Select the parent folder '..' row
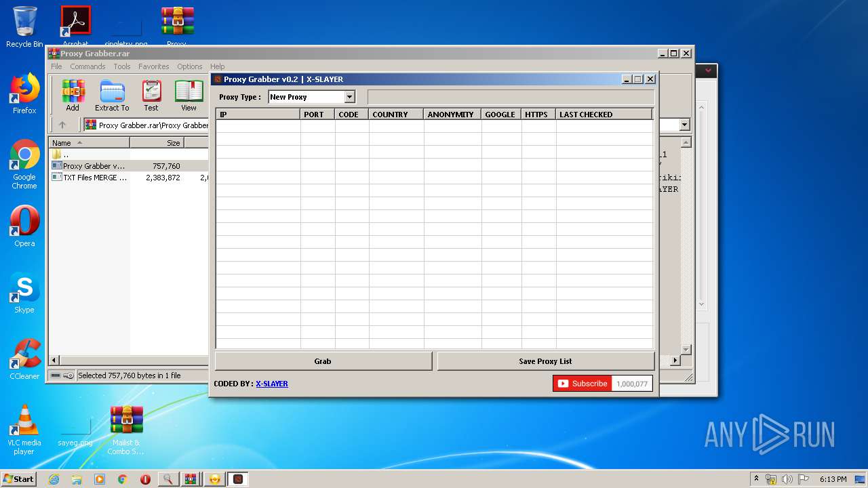868x488 pixels. (x=129, y=155)
